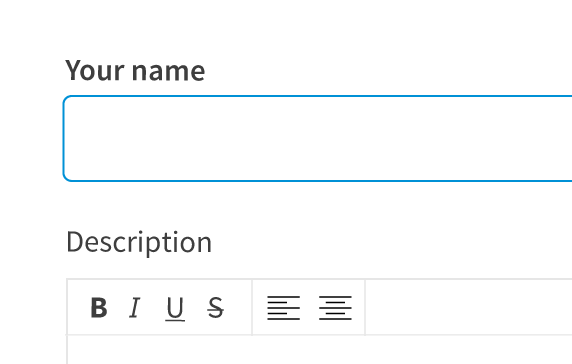
Task: Apply italic style using the I icon
Action: pyautogui.click(x=135, y=308)
